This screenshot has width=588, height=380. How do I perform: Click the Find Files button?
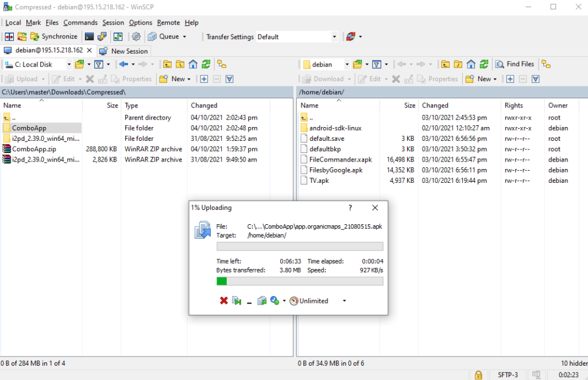515,64
